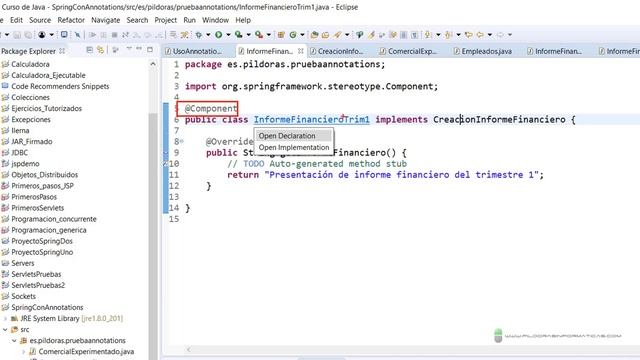Maximize the Package Explorer view

pos(150,50)
